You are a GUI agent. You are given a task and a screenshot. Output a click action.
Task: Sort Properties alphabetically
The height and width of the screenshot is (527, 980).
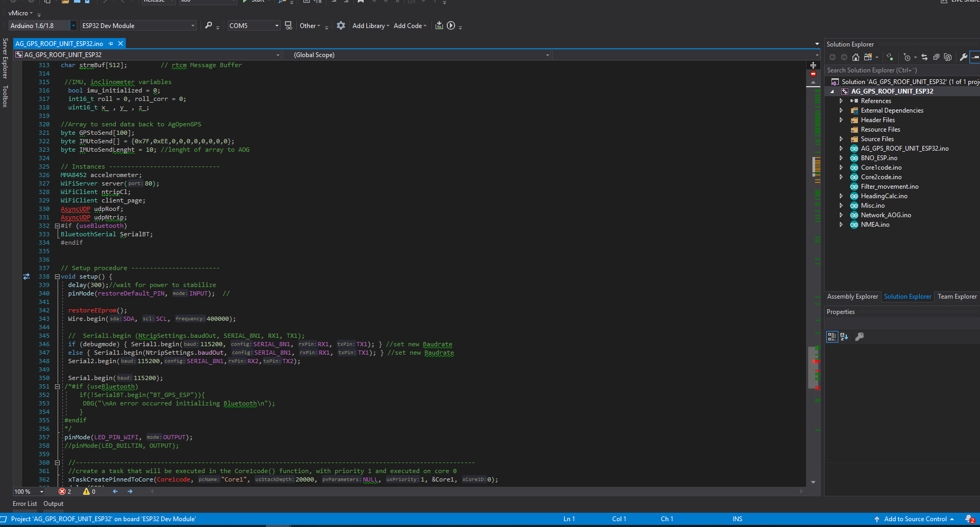click(x=844, y=337)
